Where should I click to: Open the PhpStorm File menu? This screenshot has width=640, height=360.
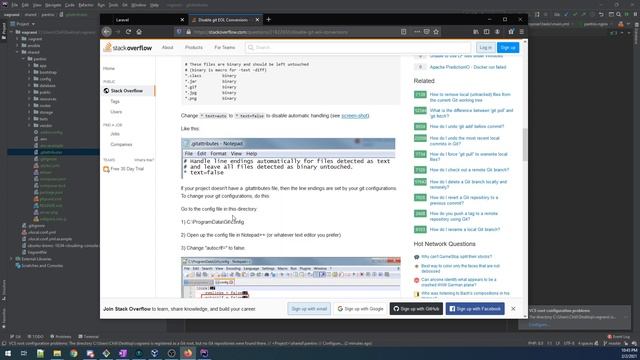pos(15,5)
